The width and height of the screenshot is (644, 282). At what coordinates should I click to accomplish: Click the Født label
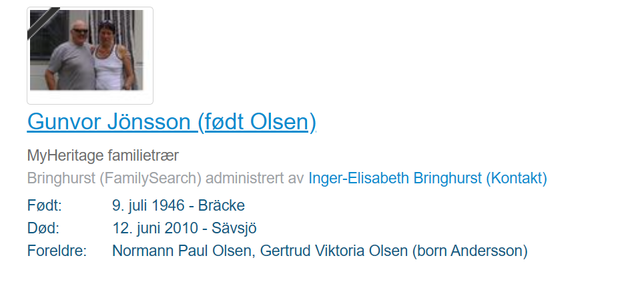pos(44,205)
